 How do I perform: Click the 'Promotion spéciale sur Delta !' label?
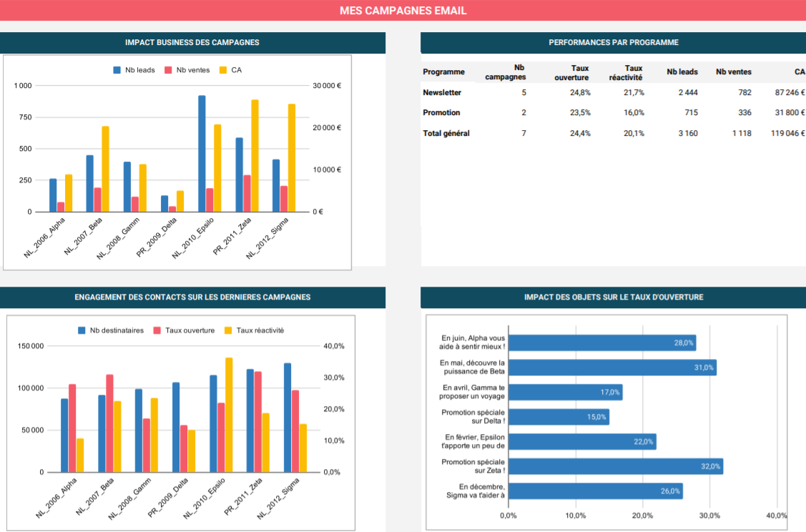pyautogui.click(x=473, y=416)
